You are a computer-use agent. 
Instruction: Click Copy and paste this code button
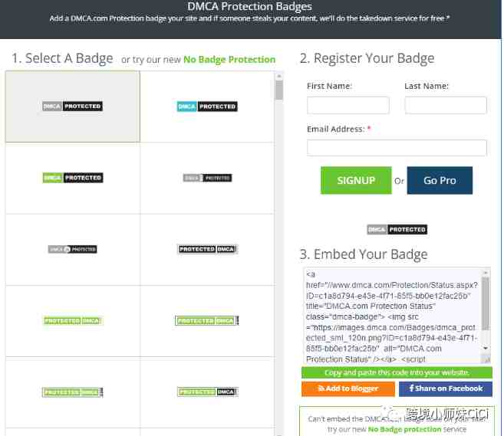[x=397, y=372]
